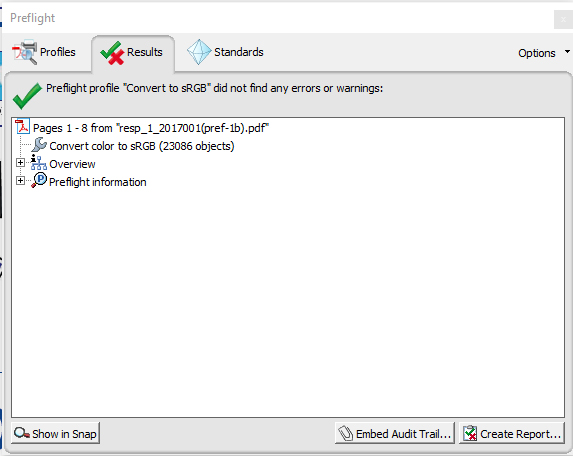The image size is (573, 456).
Task: Click the magnifier icon on Show in Snap
Action: (x=22, y=433)
